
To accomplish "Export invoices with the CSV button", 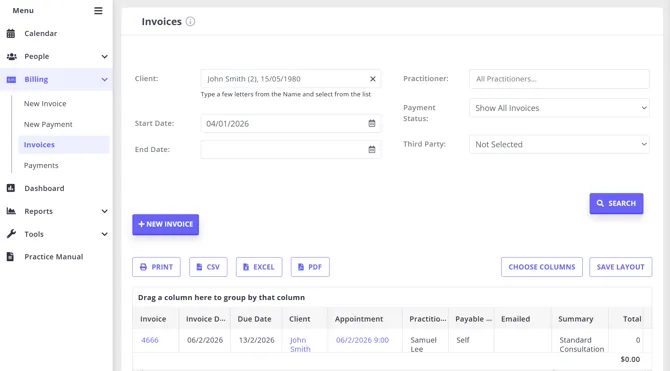I will (208, 267).
